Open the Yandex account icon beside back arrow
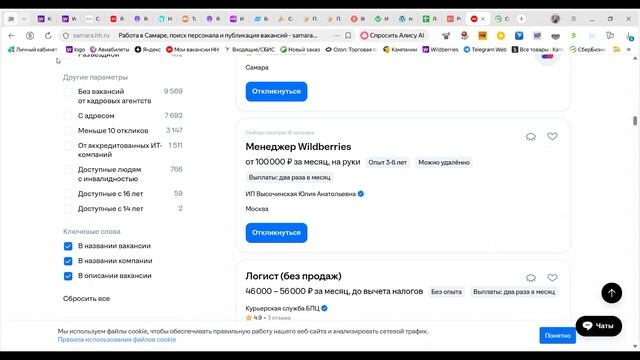The image size is (640, 360). pos(30,36)
